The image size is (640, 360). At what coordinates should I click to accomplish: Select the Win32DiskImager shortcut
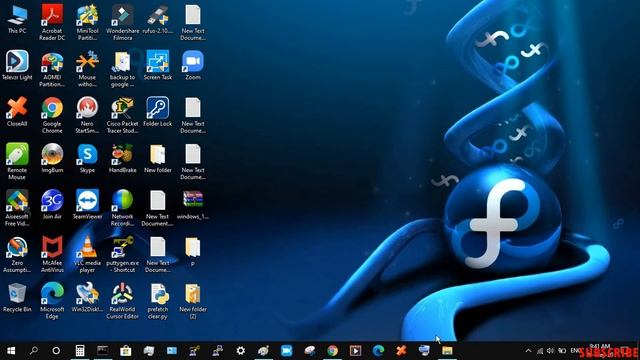[87, 298]
